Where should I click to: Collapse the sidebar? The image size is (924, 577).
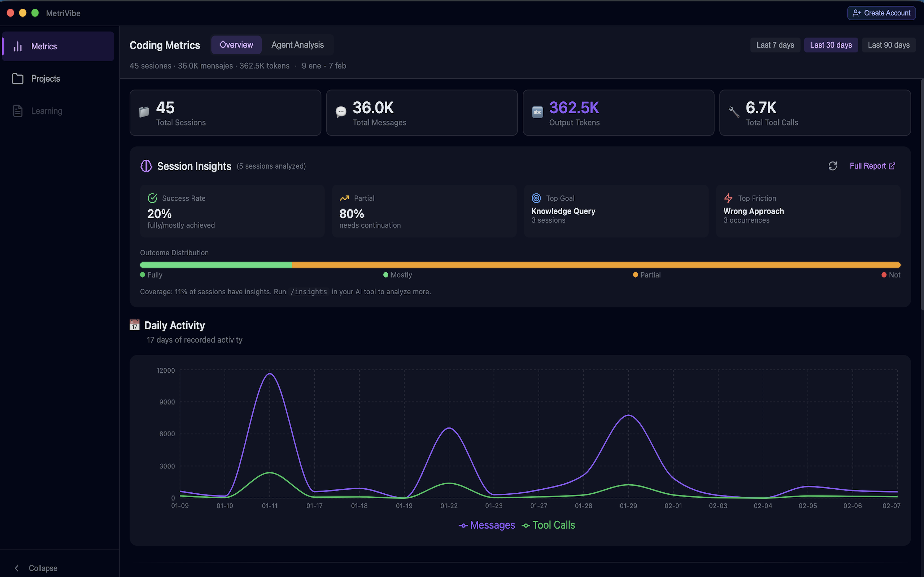tap(36, 568)
